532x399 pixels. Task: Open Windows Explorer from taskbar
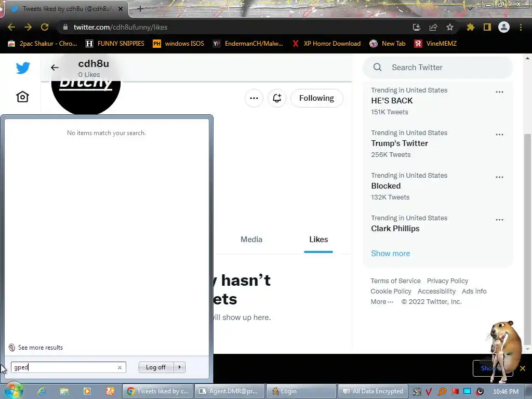pos(64,391)
